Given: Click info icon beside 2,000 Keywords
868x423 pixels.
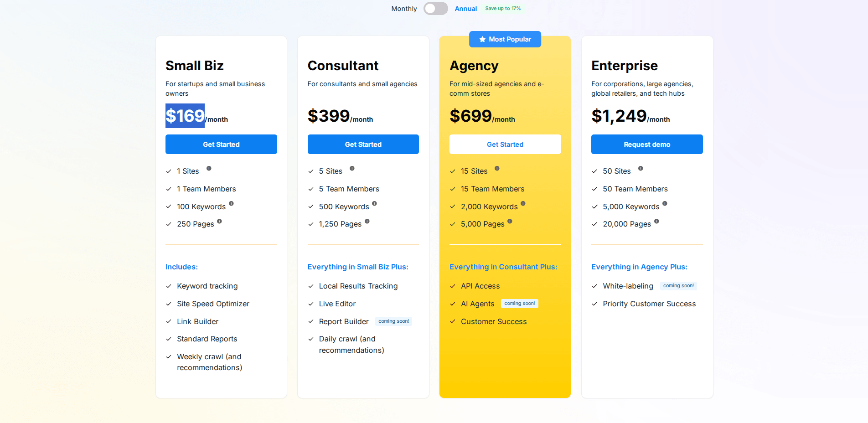Looking at the screenshot, I should pos(523,204).
